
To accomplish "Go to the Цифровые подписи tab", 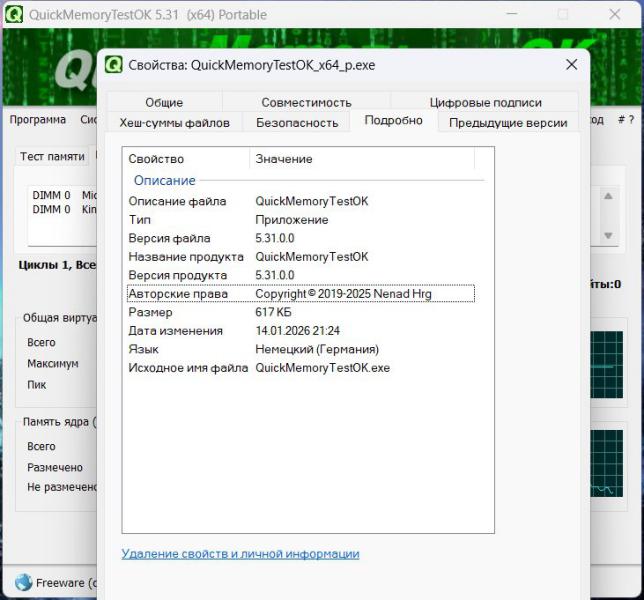I will tap(485, 102).
